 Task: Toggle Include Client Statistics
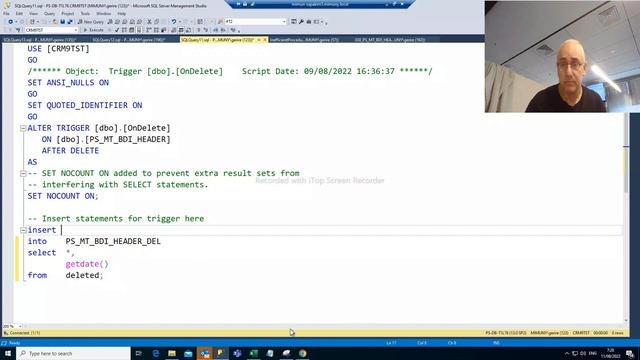coord(163,30)
